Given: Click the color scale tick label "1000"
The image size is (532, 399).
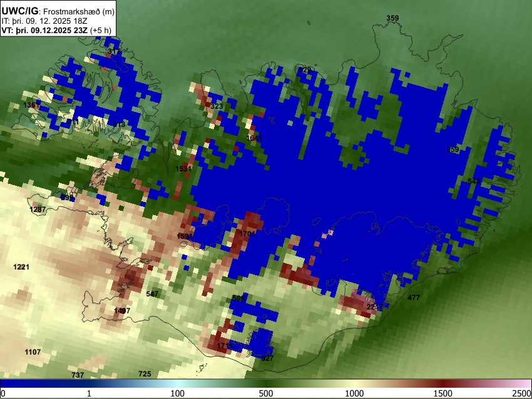Looking at the screenshot, I should click(x=354, y=393).
